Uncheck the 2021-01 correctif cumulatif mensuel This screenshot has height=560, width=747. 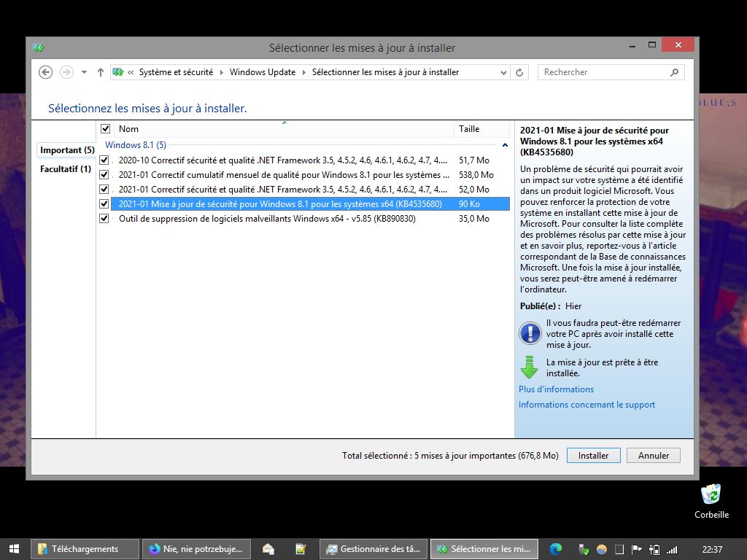(x=104, y=175)
